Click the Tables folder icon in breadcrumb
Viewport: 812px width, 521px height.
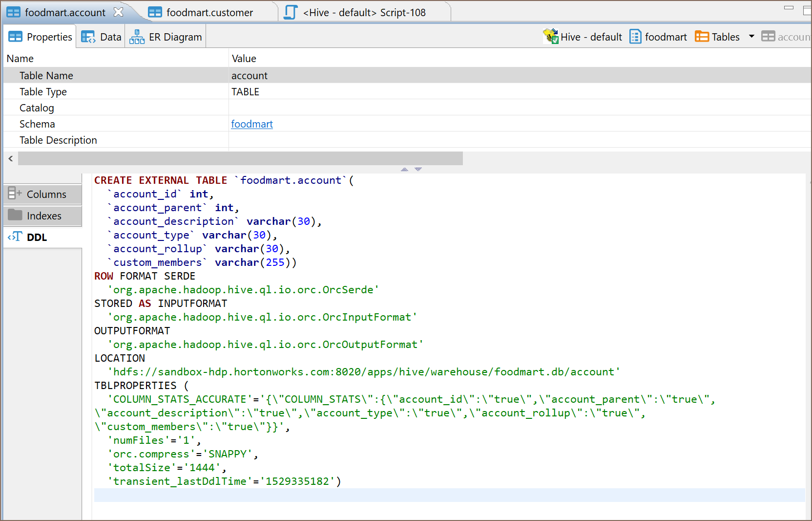pos(702,37)
